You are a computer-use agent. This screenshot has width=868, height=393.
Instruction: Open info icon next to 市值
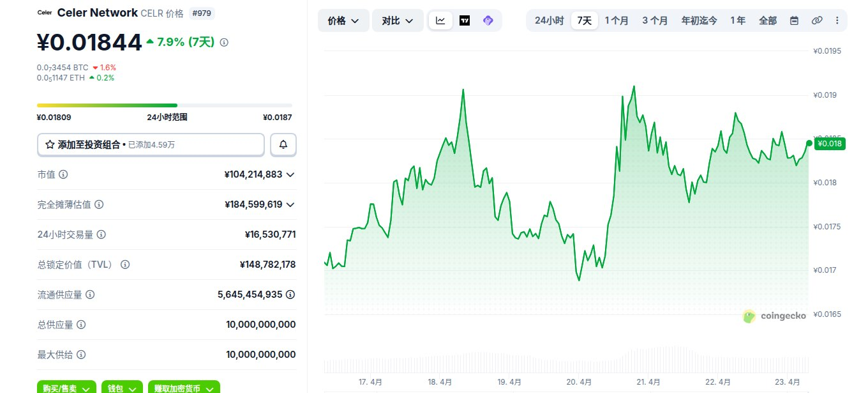[x=63, y=174]
